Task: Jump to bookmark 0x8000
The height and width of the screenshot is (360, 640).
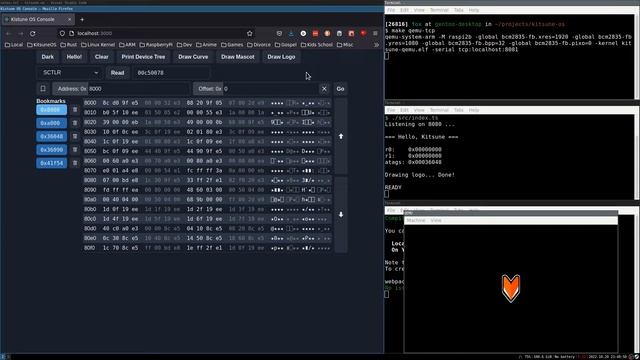Action: coord(51,110)
